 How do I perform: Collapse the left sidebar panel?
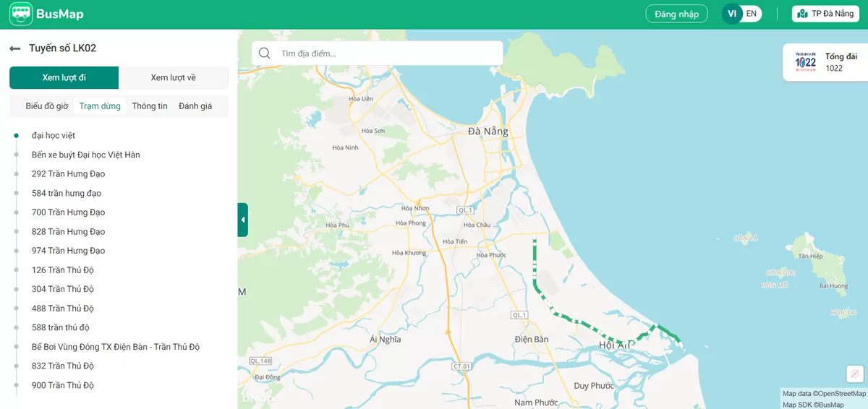pos(243,220)
